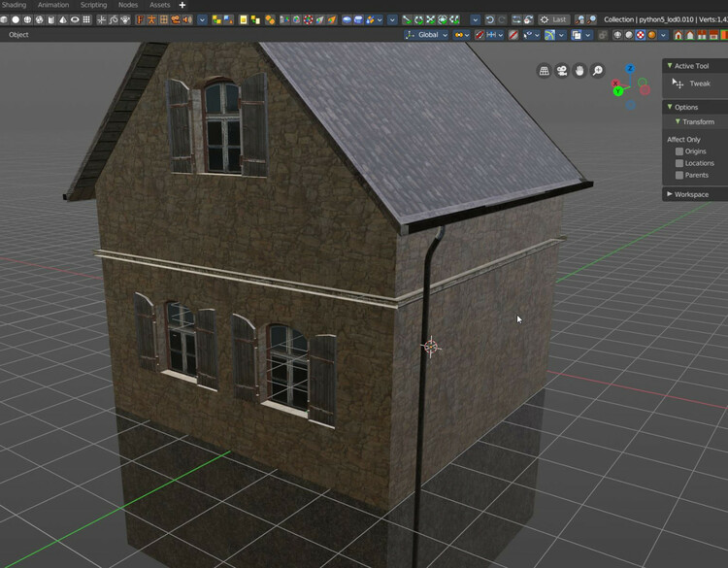This screenshot has width=728, height=568.
Task: Add a cylinder mesh primitive
Action: 51,20
